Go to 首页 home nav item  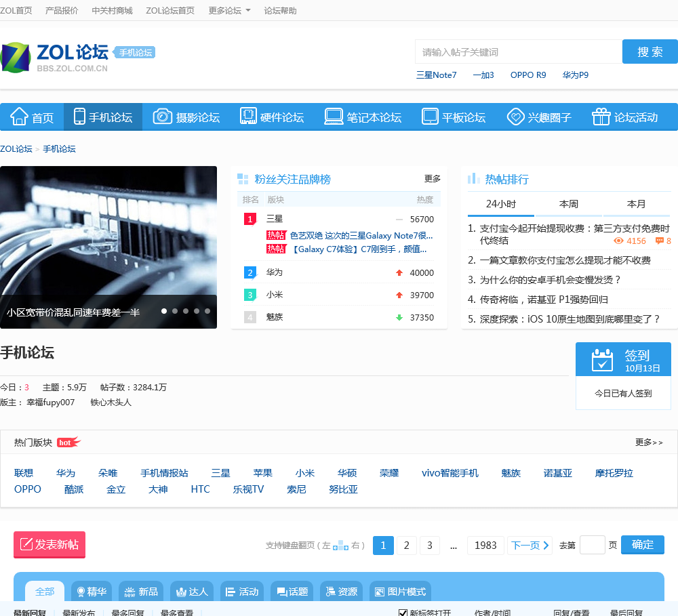click(32, 117)
